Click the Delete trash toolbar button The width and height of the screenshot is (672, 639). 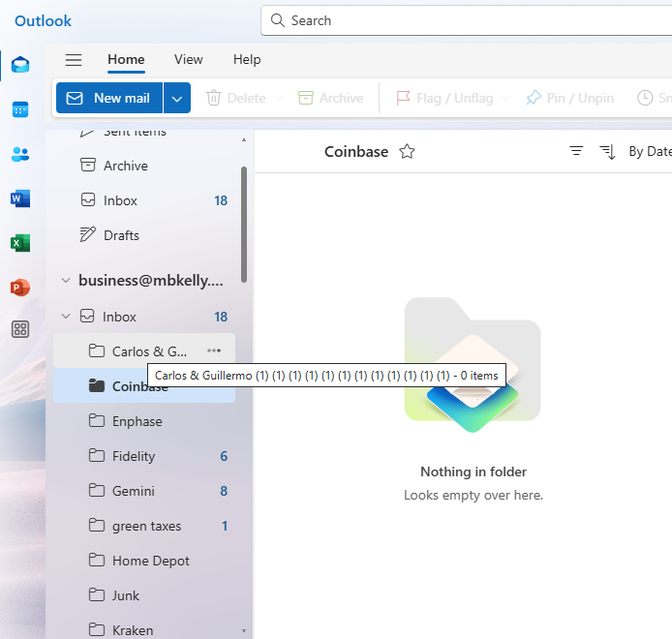(x=236, y=98)
